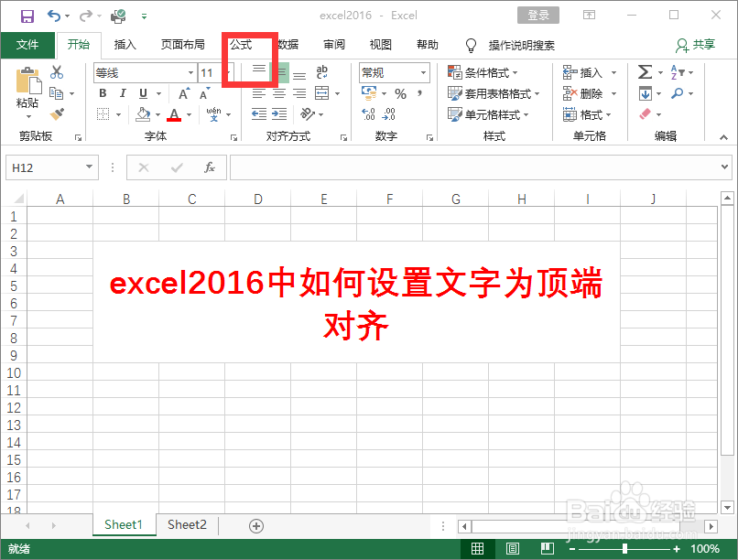This screenshot has width=738, height=560.
Task: Click 操作说明搜索 tell me search
Action: click(522, 46)
